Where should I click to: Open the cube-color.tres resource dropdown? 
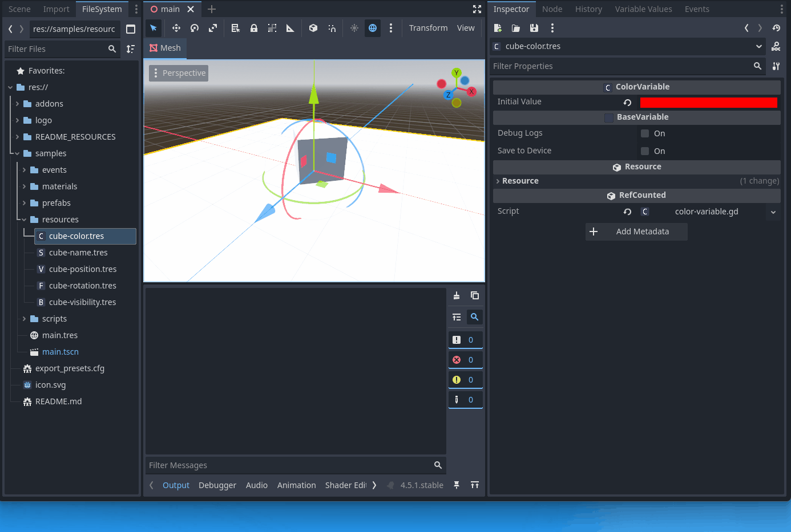coord(758,46)
